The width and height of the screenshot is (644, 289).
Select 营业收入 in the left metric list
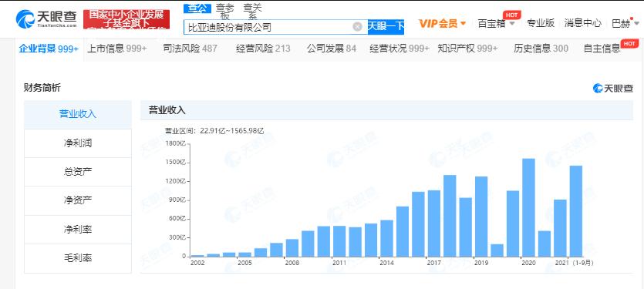(78, 114)
